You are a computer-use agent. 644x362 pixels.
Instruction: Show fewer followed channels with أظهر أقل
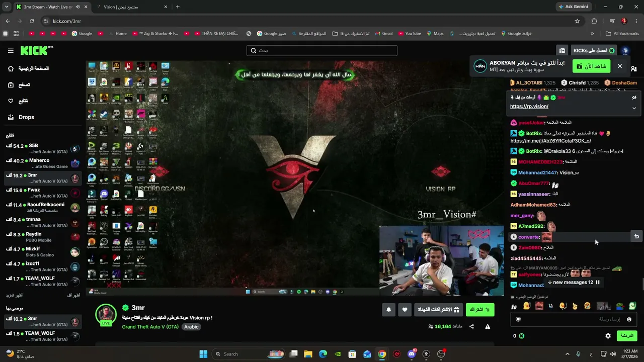pyautogui.click(x=73, y=295)
